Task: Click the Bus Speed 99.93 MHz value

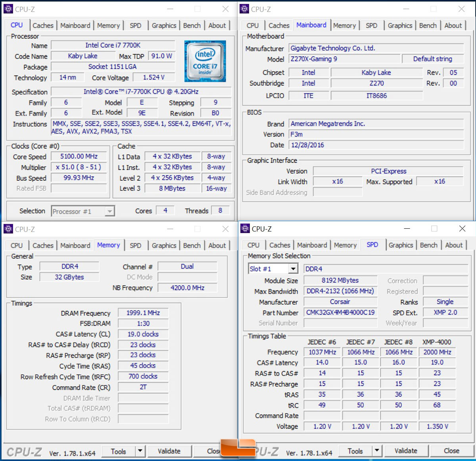Action: pyautogui.click(x=79, y=178)
